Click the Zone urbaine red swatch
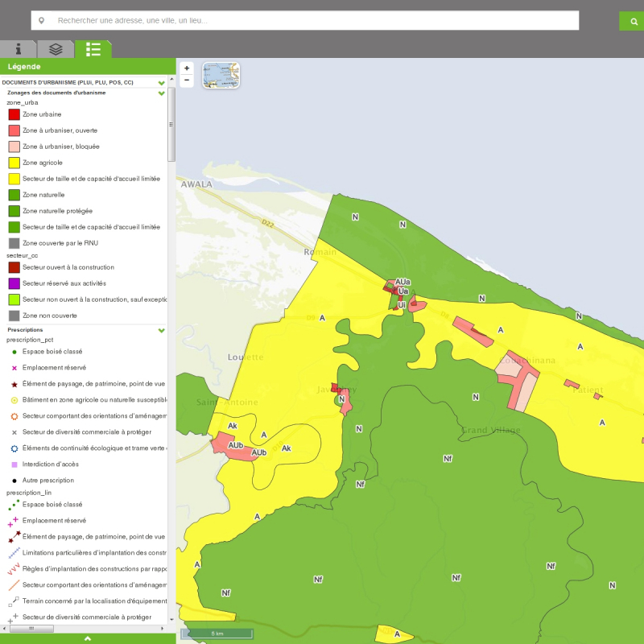The height and width of the screenshot is (644, 644). [14, 114]
